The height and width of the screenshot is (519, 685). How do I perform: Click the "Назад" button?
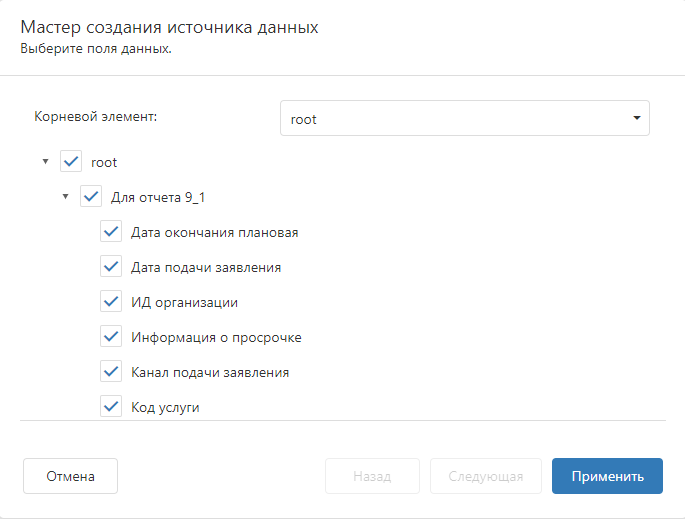372,476
